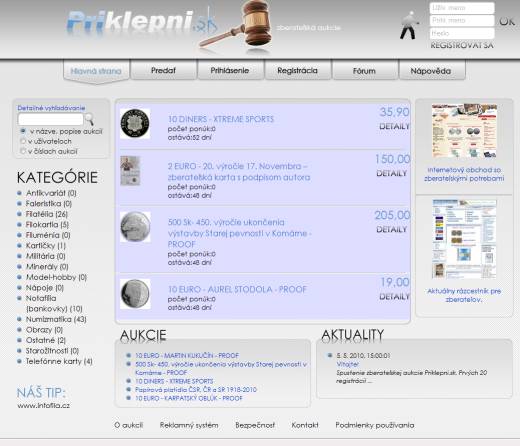
Task: Open the Model-hobby (0) category
Action: click(56, 277)
